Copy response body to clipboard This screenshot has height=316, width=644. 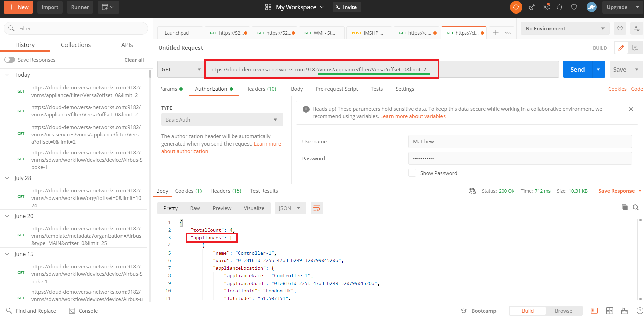[625, 207]
